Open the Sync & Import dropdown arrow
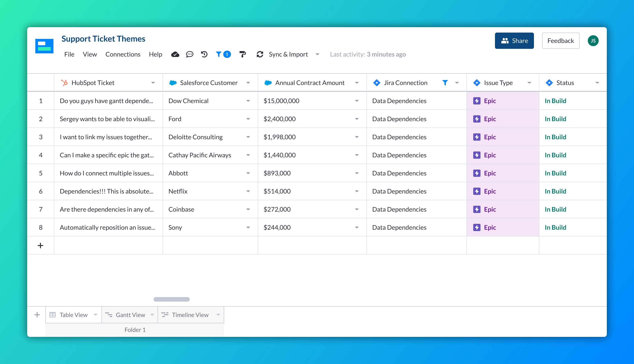The width and height of the screenshot is (634, 364). 317,54
